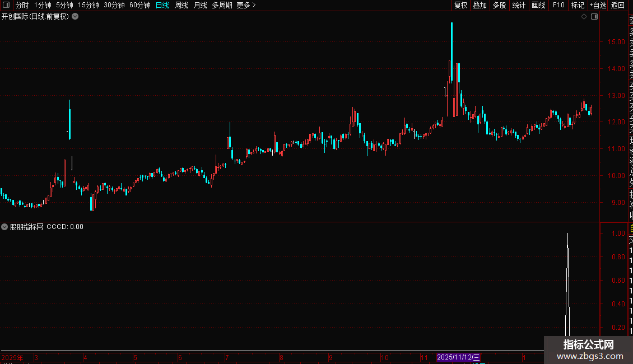
Task: Click the diamond icon above chart
Action: (x=584, y=17)
